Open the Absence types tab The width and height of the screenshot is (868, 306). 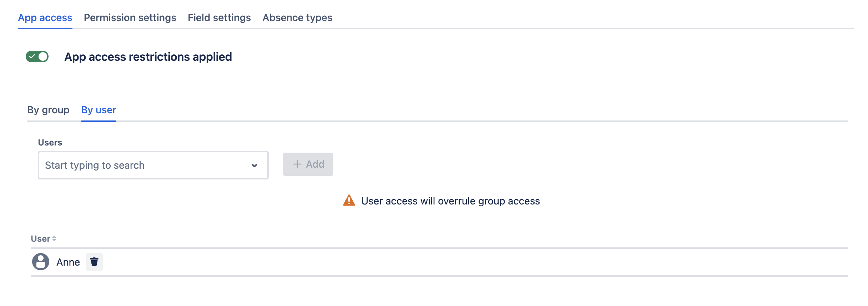pos(297,18)
